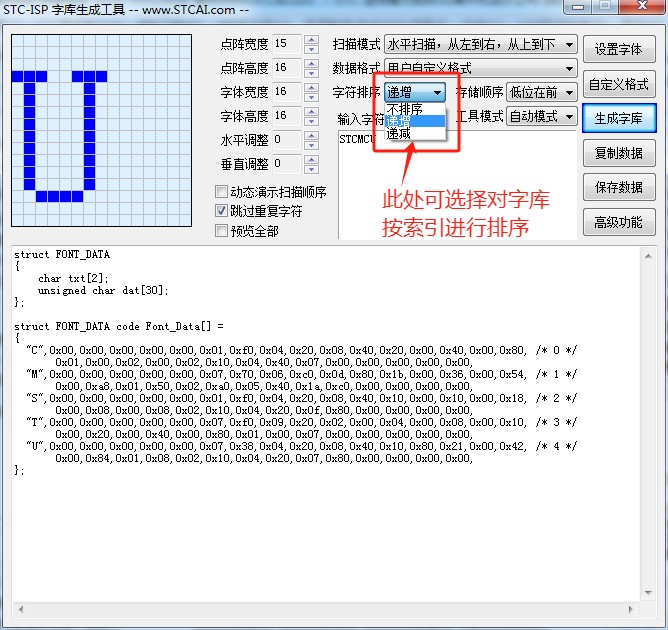
Task: Decrease 垂直调整 spinner value
Action: [x=311, y=169]
